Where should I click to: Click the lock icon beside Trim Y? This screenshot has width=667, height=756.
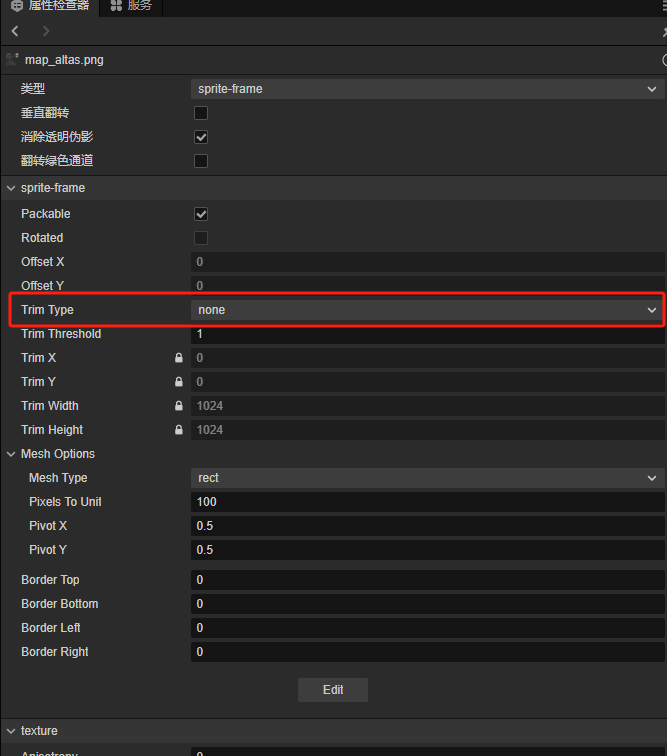178,382
